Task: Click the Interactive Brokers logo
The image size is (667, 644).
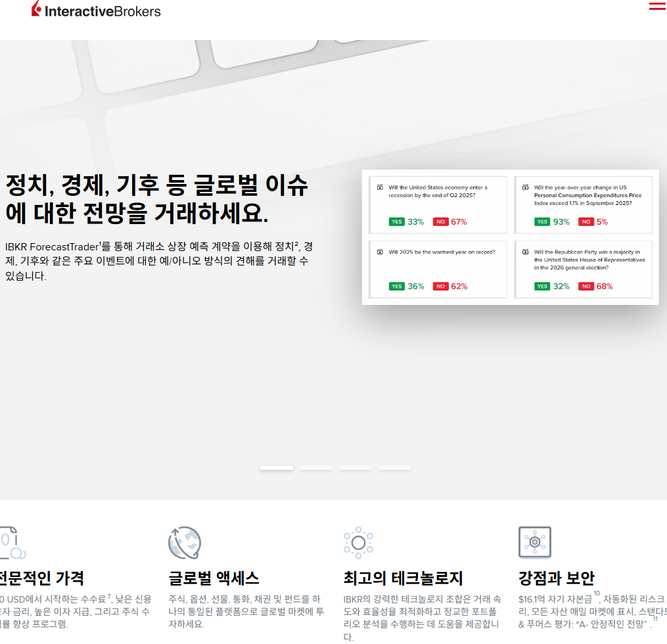Action: pyautogui.click(x=96, y=9)
